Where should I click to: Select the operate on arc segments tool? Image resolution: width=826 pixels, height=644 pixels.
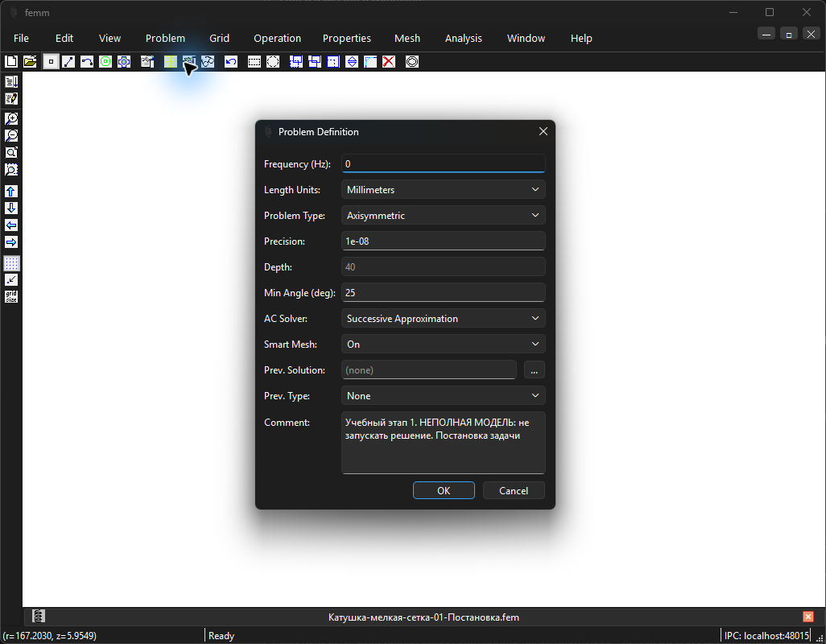click(x=87, y=62)
